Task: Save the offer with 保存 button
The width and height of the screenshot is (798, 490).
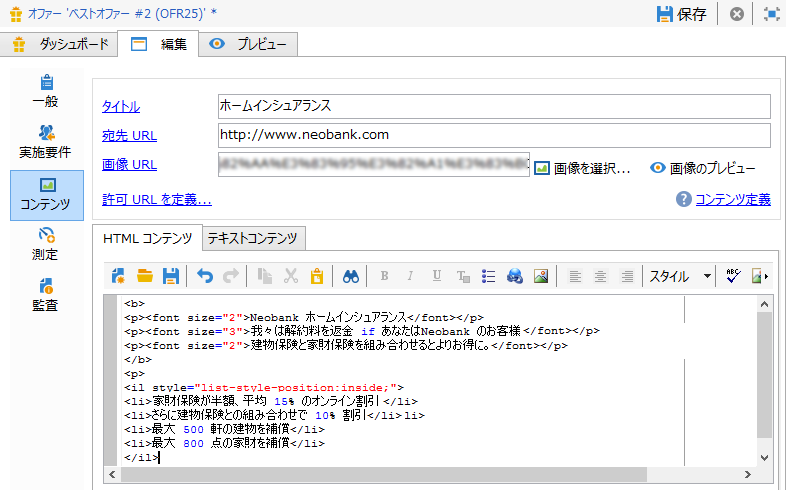Action: pos(681,14)
